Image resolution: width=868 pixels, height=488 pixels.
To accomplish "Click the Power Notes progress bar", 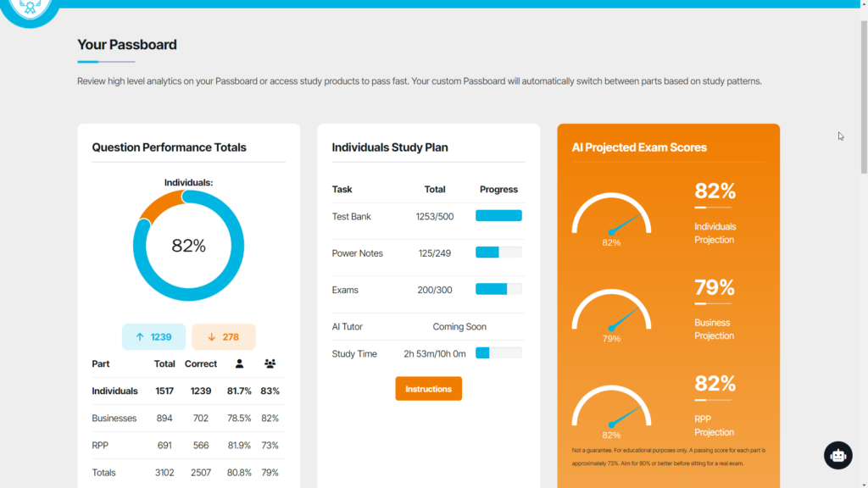I will 498,252.
